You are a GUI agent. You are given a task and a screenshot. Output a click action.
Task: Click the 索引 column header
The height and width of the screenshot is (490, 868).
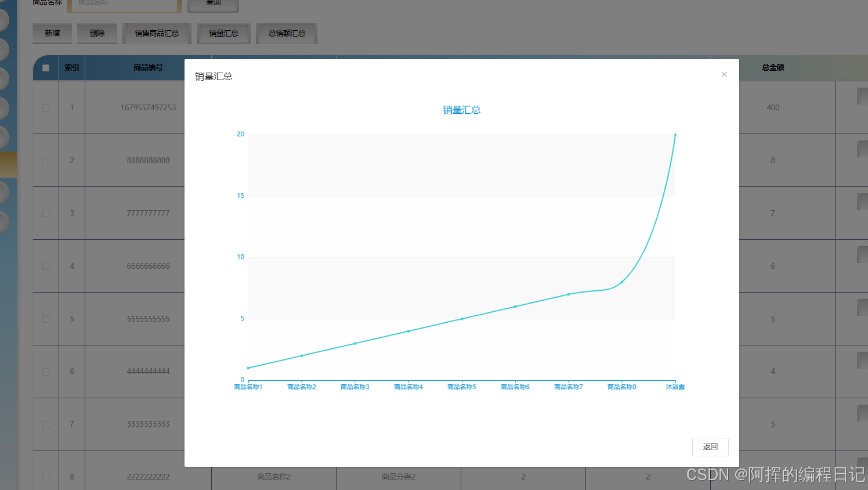point(72,68)
